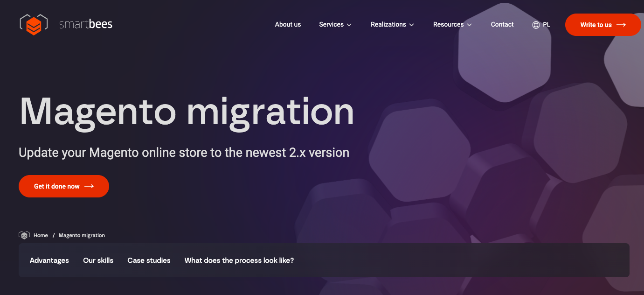Click the Magento migration breadcrumb
Screen dimensions: 644x295
click(82, 235)
